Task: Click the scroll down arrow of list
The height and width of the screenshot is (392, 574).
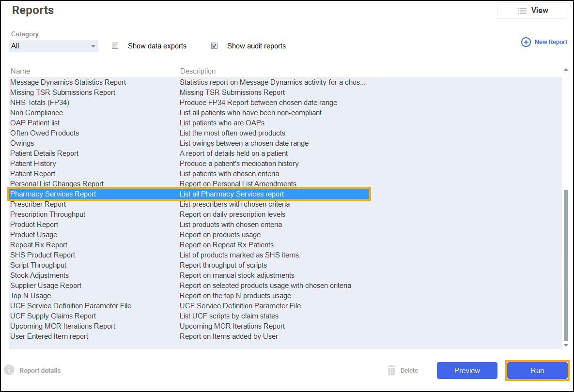Action: tap(565, 345)
